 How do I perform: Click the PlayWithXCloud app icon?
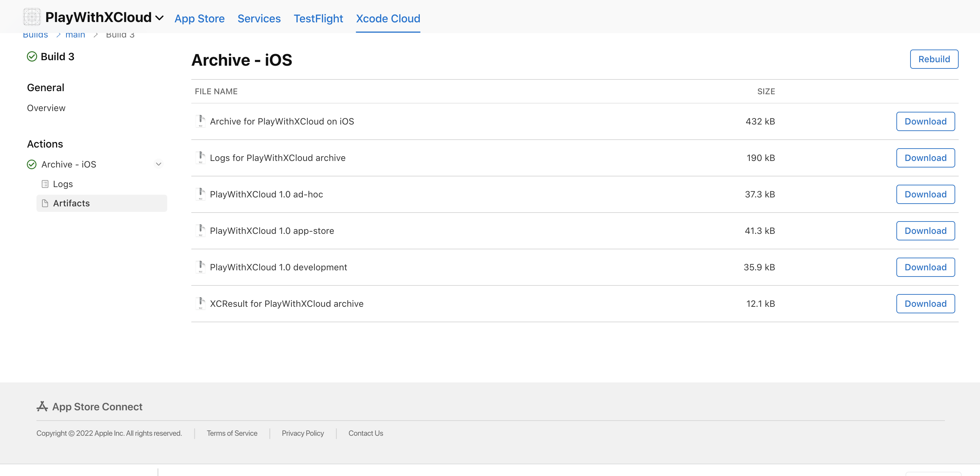pyautogui.click(x=32, y=17)
